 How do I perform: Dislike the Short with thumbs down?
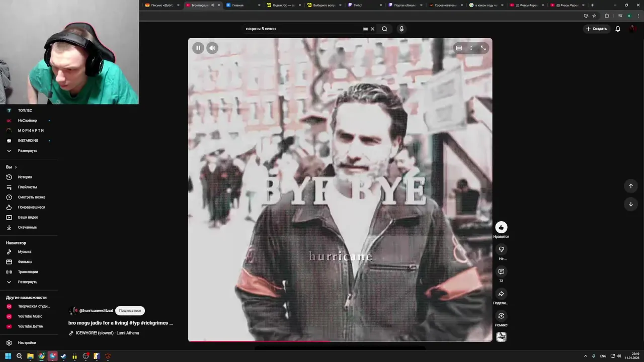tap(501, 249)
